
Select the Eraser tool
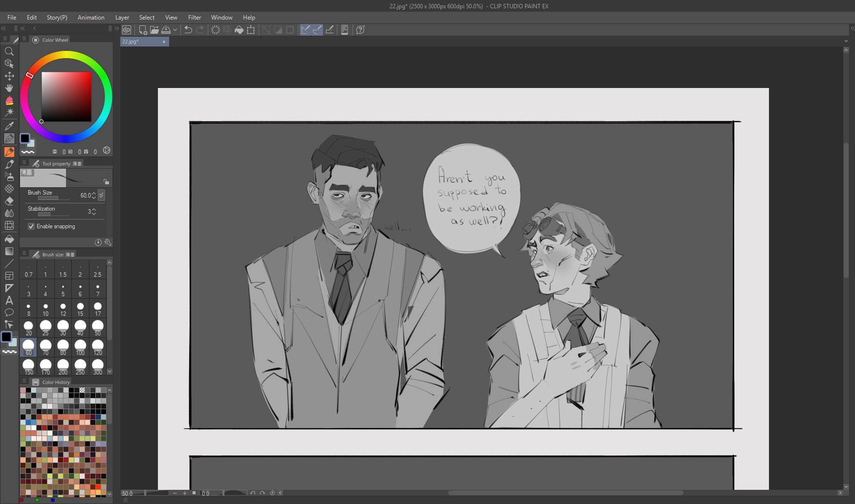tap(9, 201)
